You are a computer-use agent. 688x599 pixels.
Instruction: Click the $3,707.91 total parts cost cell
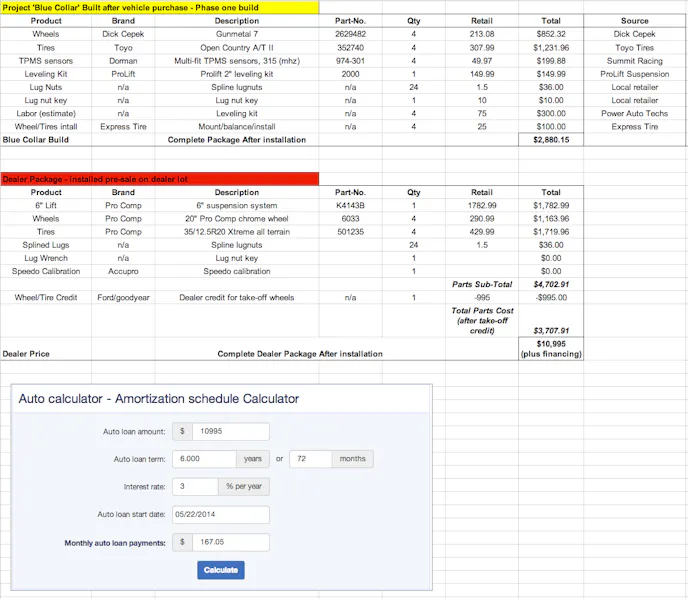tap(551, 331)
